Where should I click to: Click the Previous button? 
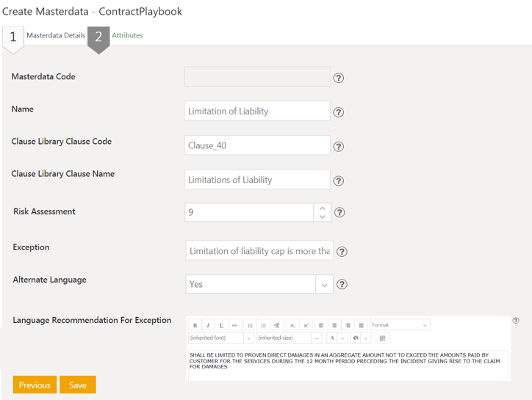(x=35, y=385)
